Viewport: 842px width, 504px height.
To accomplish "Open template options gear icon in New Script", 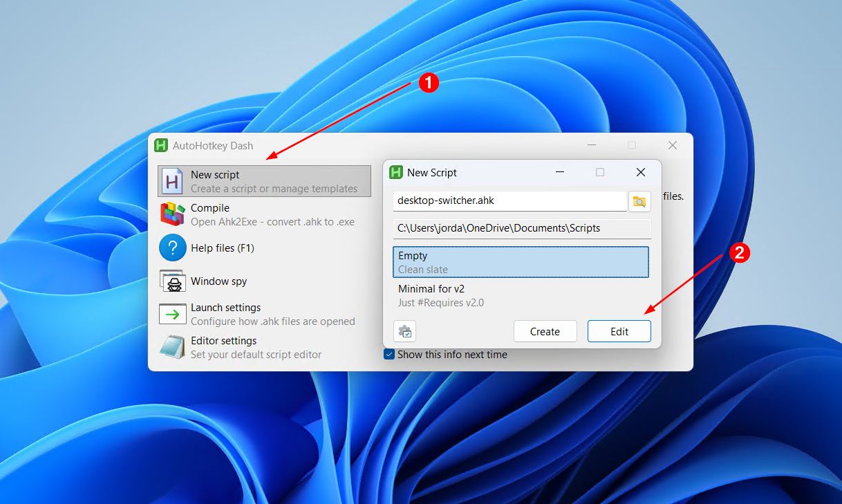I will point(404,331).
